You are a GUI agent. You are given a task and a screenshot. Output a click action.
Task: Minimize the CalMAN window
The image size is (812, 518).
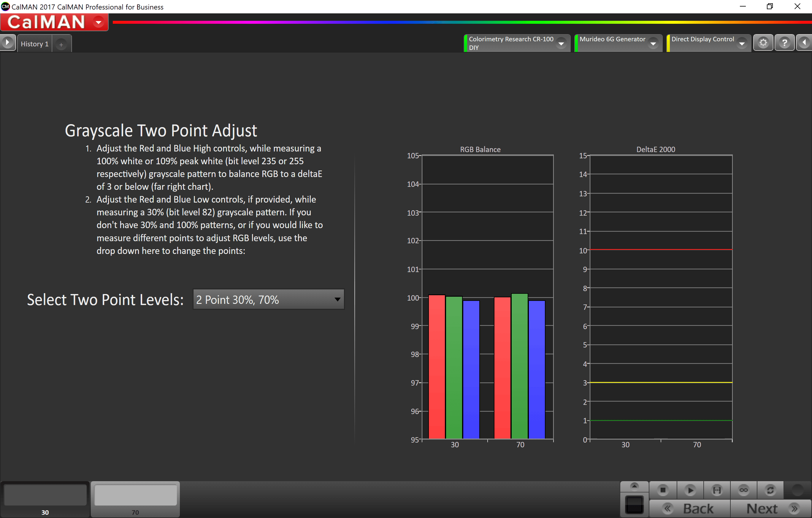click(x=743, y=7)
